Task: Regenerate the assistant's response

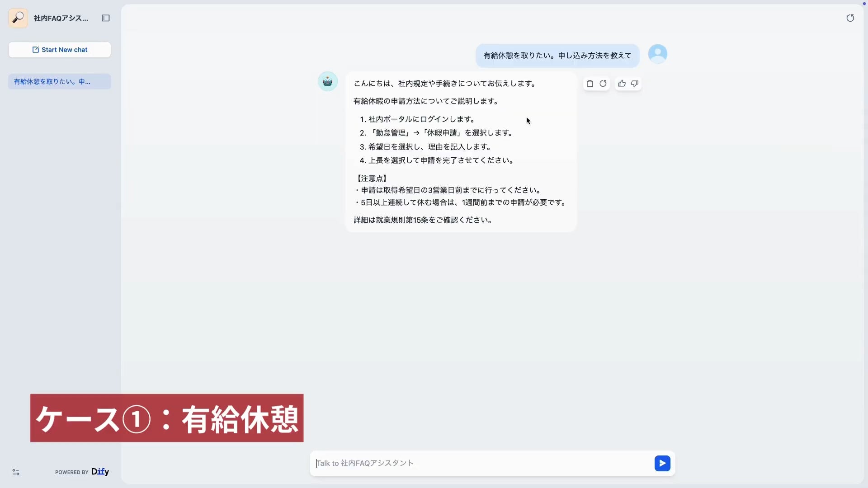Action: 603,84
